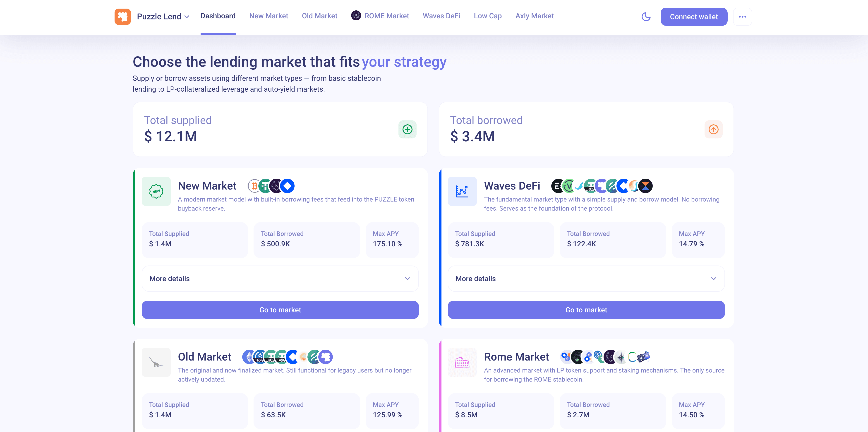Switch to the Old Market tab
Image resolution: width=868 pixels, height=432 pixels.
pyautogui.click(x=319, y=16)
